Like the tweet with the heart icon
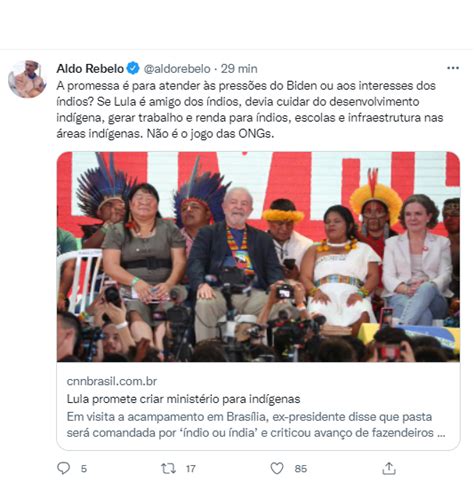The image size is (474, 482). 277,468
